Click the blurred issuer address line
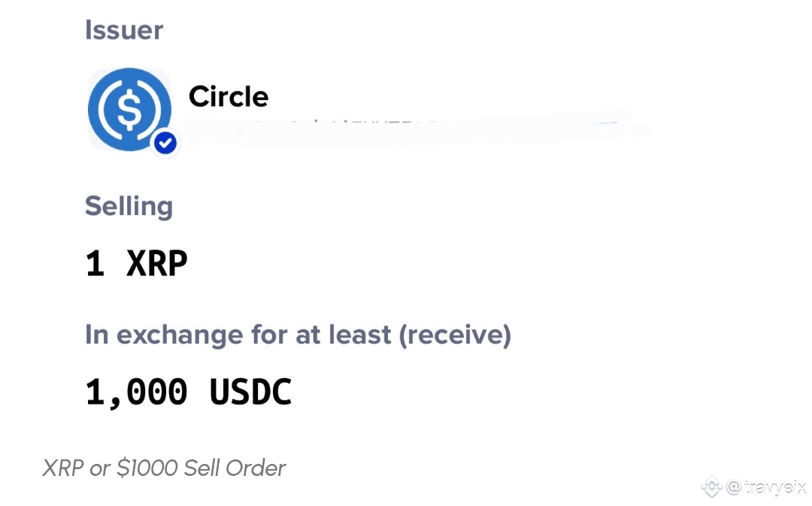812x506 pixels. 414,128
